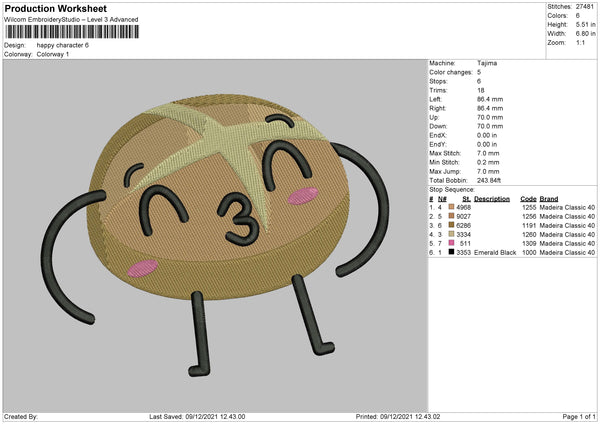
Task: Click the thread code 1260
Action: [x=529, y=235]
